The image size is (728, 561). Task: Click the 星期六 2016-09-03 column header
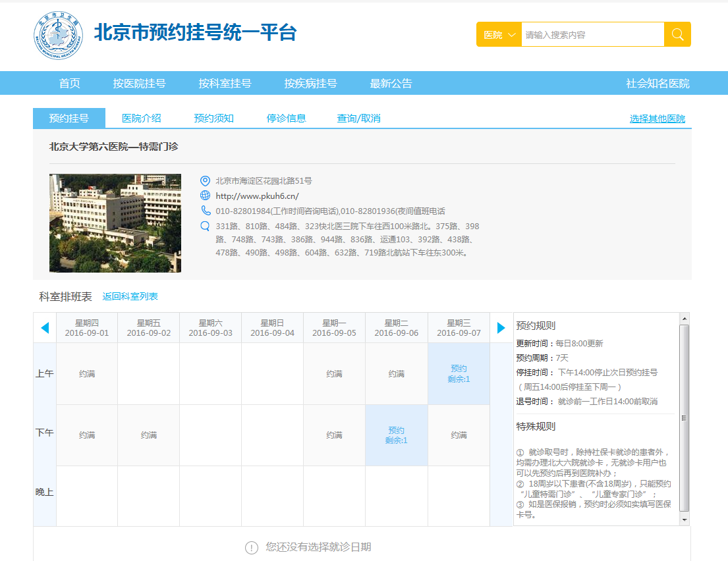pos(210,328)
